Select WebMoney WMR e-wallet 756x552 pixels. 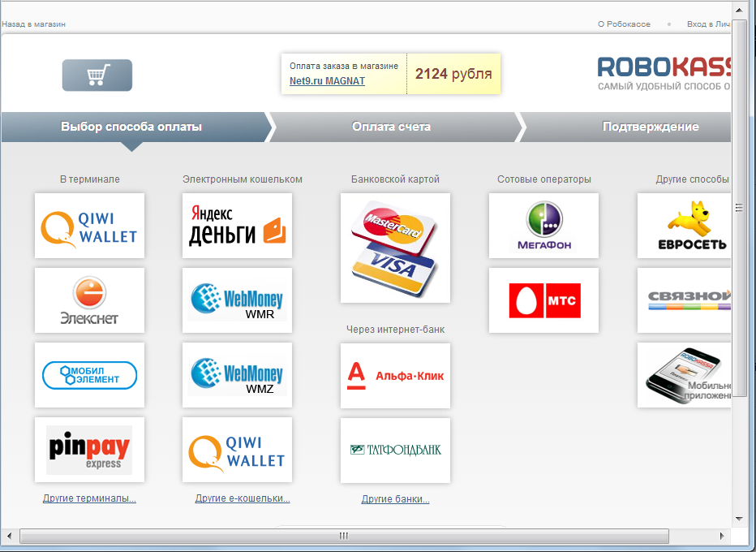coord(237,300)
